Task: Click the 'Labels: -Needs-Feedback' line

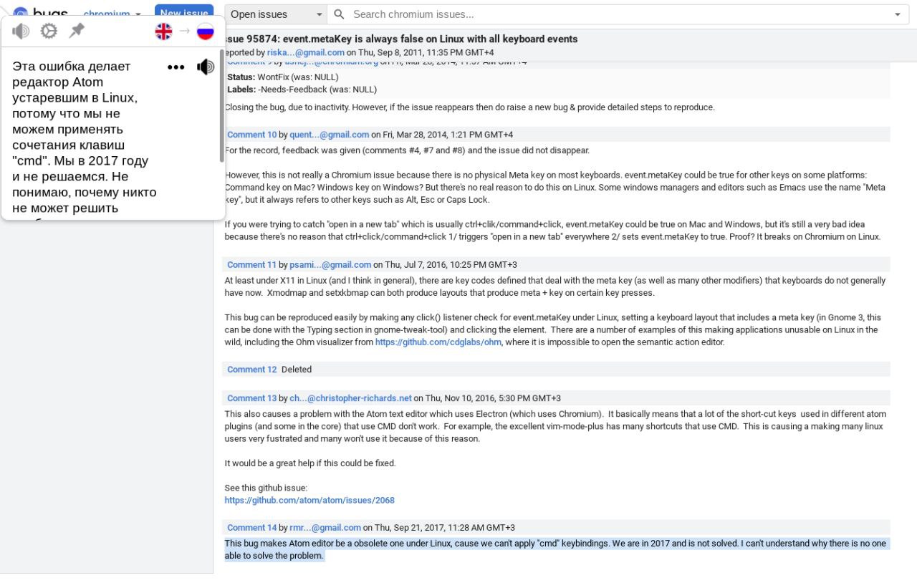Action: tap(302, 90)
